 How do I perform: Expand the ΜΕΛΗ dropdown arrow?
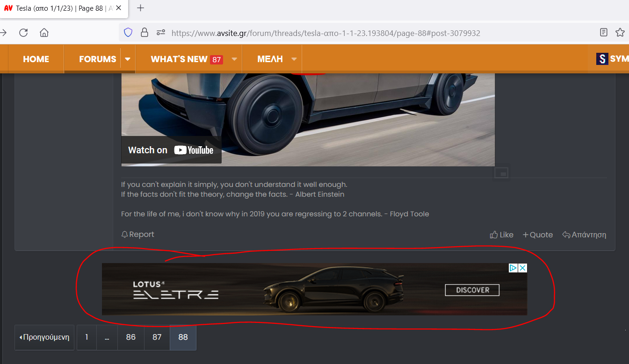click(x=294, y=59)
